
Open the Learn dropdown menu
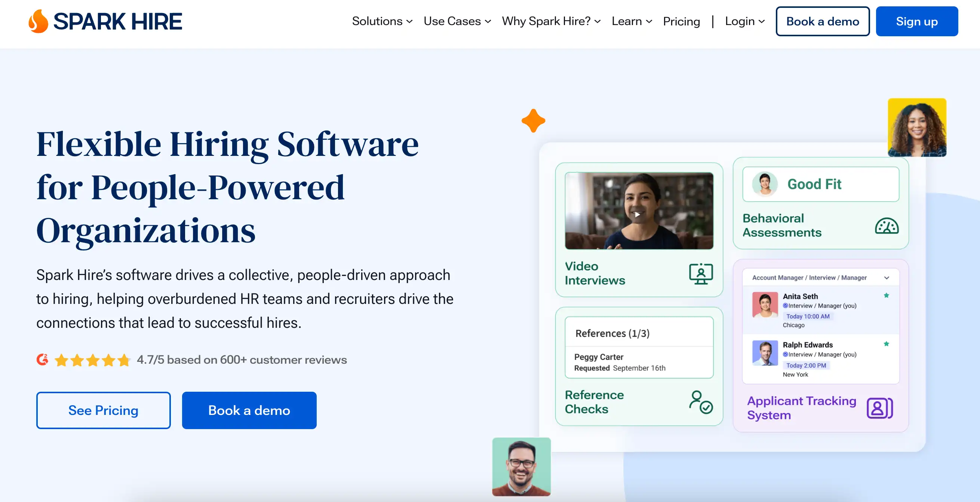(x=632, y=21)
